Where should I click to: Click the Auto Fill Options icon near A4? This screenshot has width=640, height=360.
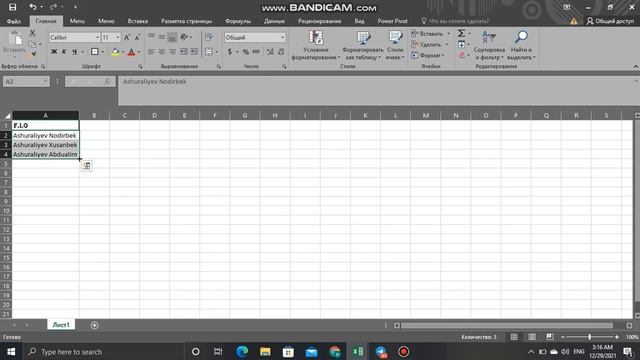coord(87,166)
